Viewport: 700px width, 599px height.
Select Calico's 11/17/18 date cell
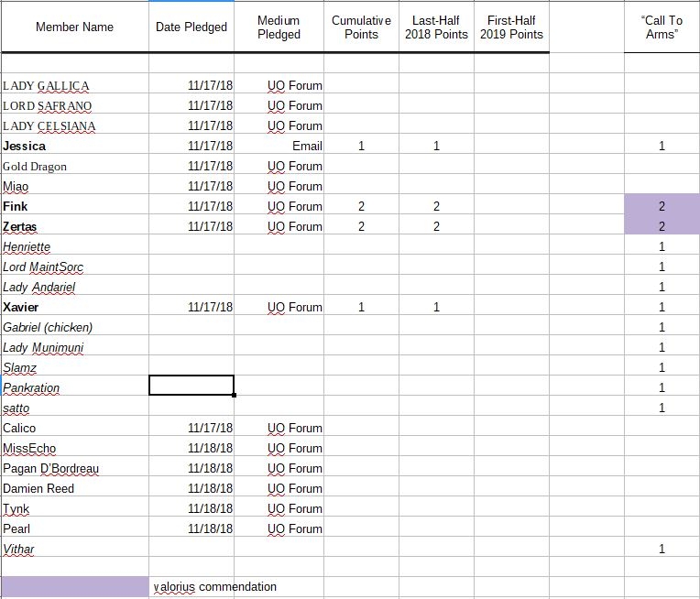pyautogui.click(x=191, y=426)
